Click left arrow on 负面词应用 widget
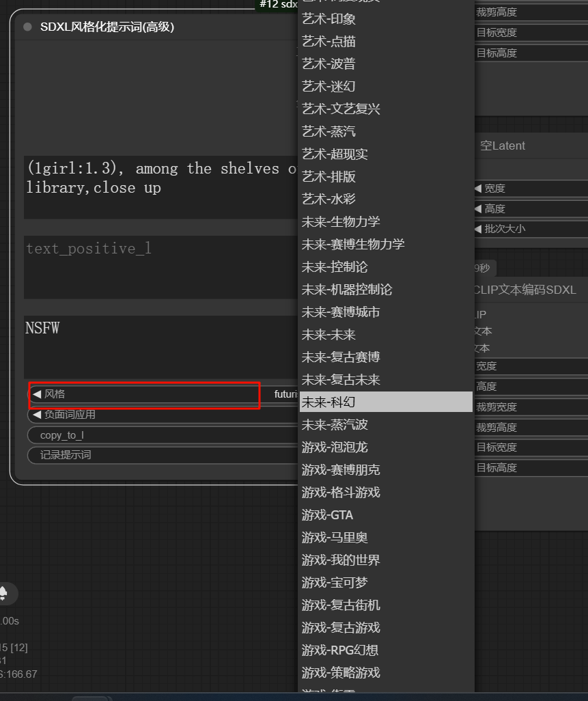The width and height of the screenshot is (588, 701). click(x=37, y=415)
